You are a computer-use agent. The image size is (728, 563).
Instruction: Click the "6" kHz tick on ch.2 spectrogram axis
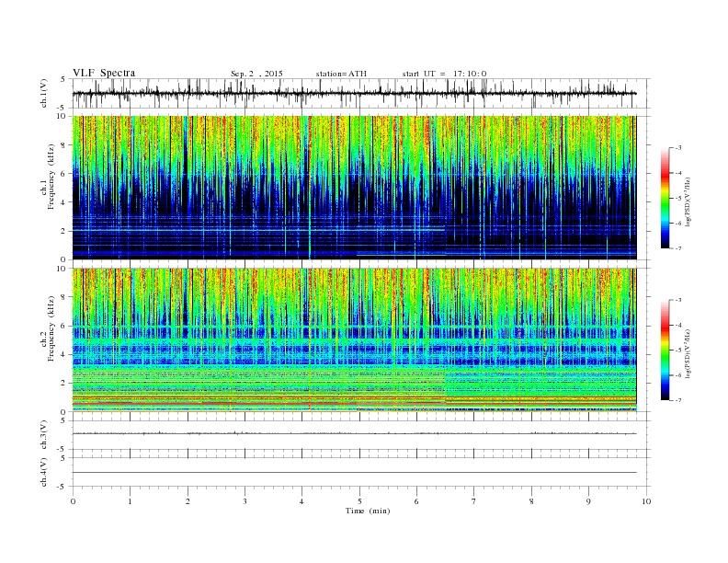coord(63,326)
